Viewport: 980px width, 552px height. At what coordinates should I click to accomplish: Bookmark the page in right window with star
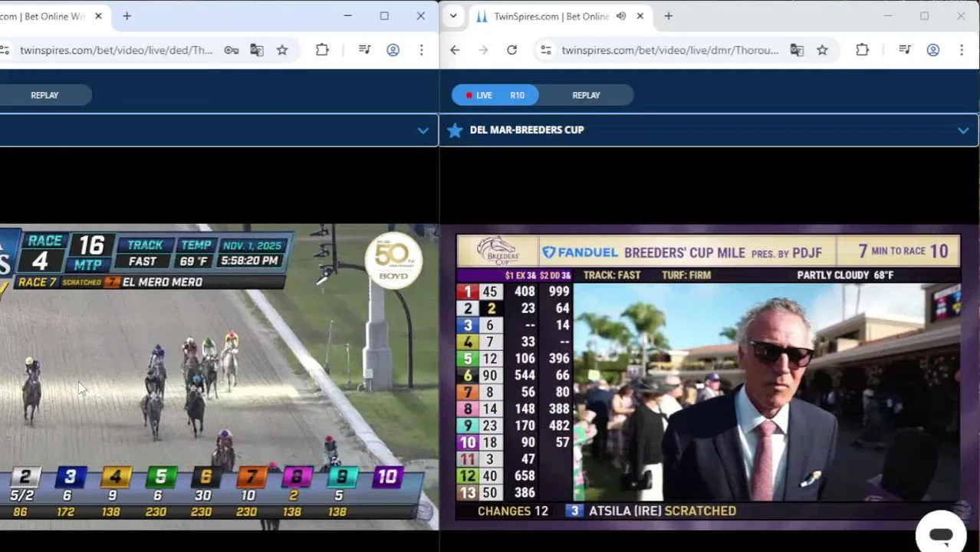(x=822, y=50)
